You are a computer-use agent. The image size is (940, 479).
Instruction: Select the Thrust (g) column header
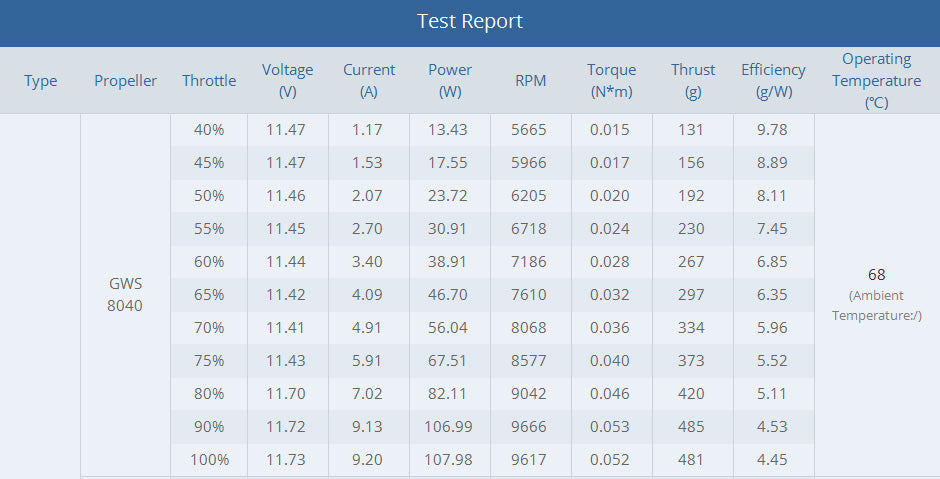click(693, 80)
